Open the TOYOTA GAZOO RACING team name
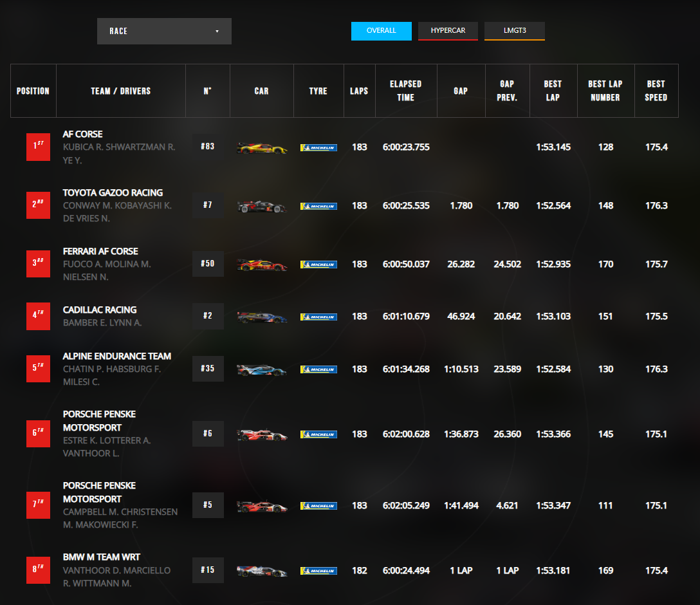This screenshot has height=605, width=700. [113, 192]
